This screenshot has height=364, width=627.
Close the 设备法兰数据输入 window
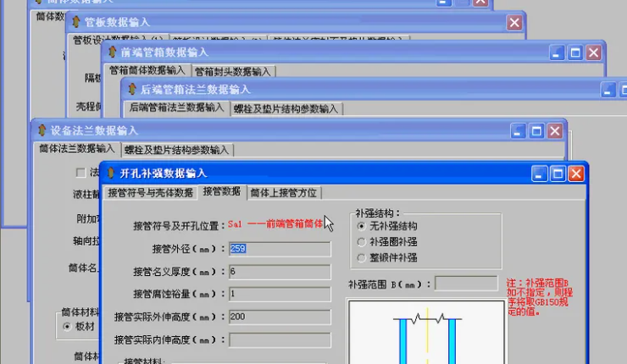[x=555, y=131]
